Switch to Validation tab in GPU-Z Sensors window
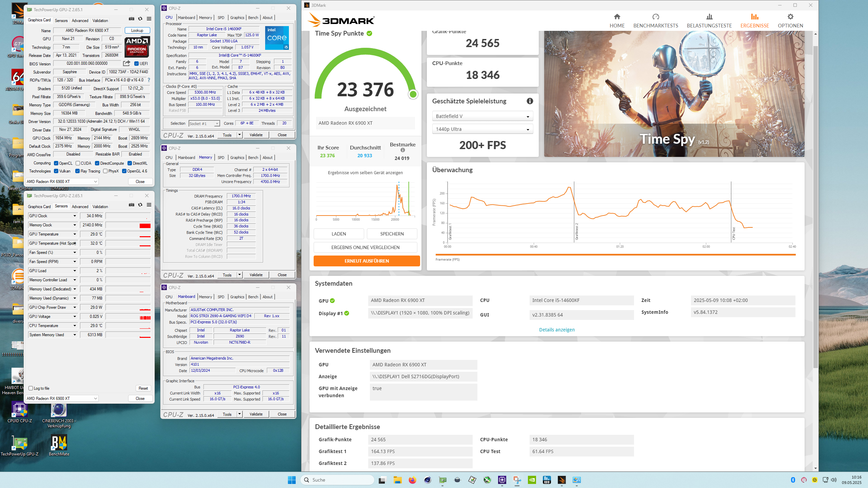Screen dimensions: 868x488 100,207
